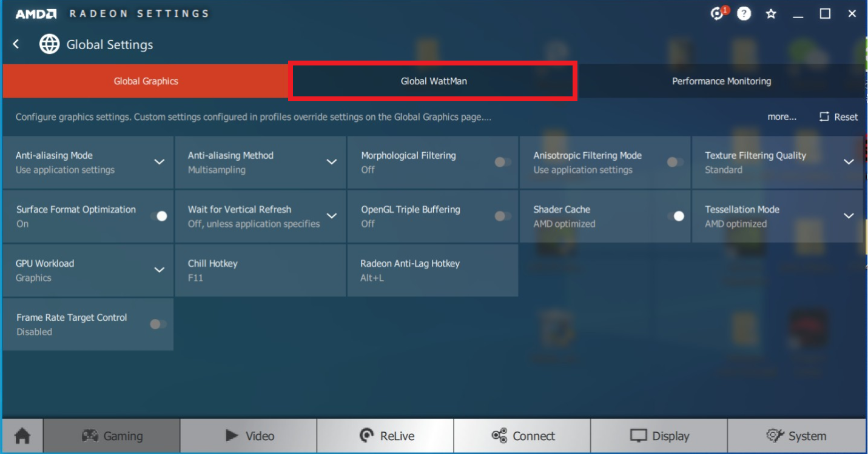Switch to Performance Monitoring tab

(721, 81)
